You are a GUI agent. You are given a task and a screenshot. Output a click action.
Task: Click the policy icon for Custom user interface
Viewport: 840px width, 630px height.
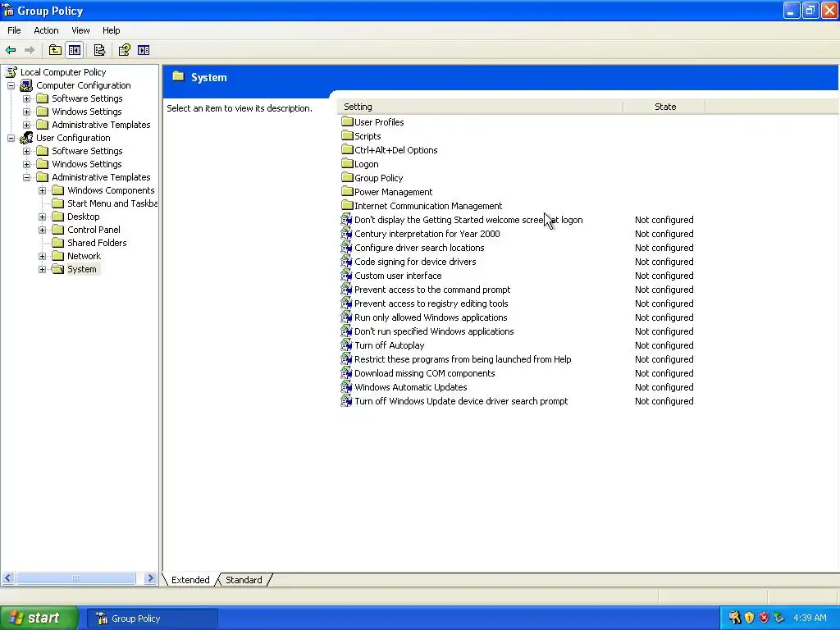[x=347, y=276]
